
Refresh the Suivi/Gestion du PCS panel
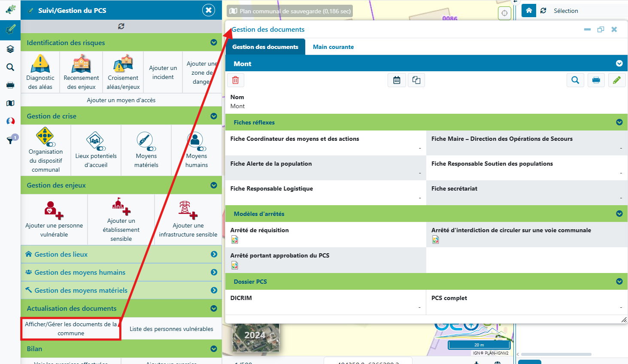click(121, 26)
